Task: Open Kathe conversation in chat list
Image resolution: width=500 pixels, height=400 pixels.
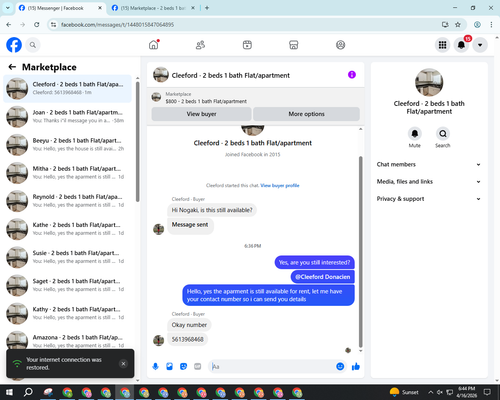Action: pos(67,229)
